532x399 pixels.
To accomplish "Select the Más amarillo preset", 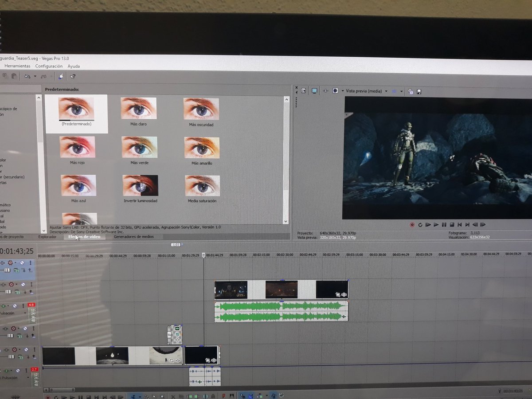I will (202, 151).
